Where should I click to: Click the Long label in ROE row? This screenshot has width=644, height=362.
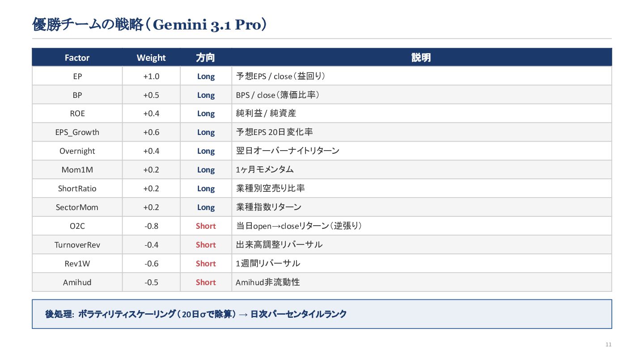tap(206, 114)
